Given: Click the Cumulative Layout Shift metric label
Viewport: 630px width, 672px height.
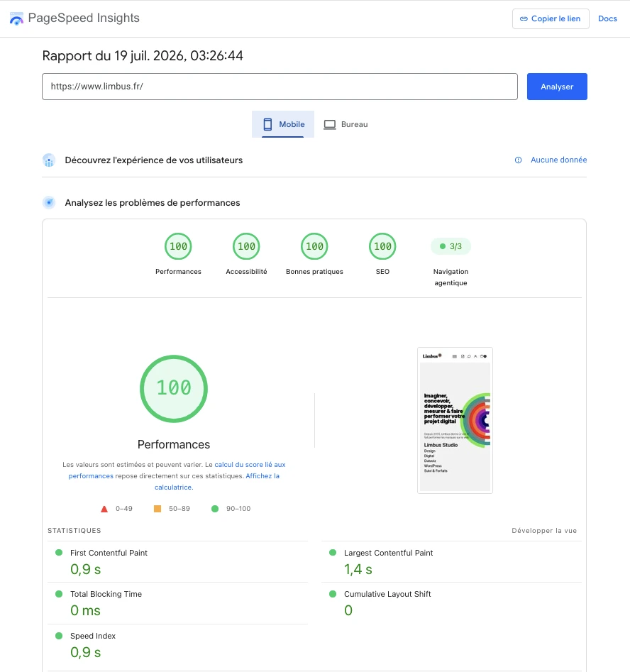Looking at the screenshot, I should click(x=387, y=594).
